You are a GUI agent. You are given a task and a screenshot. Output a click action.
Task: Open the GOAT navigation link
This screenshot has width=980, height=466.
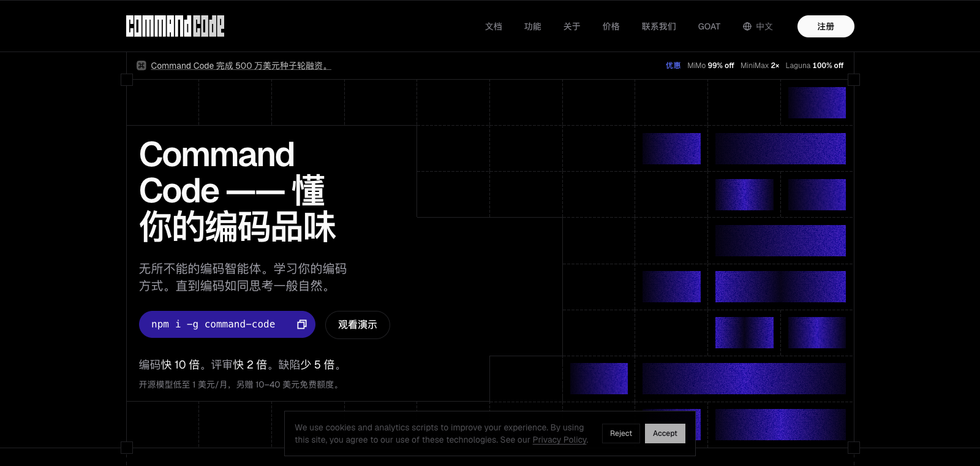709,26
